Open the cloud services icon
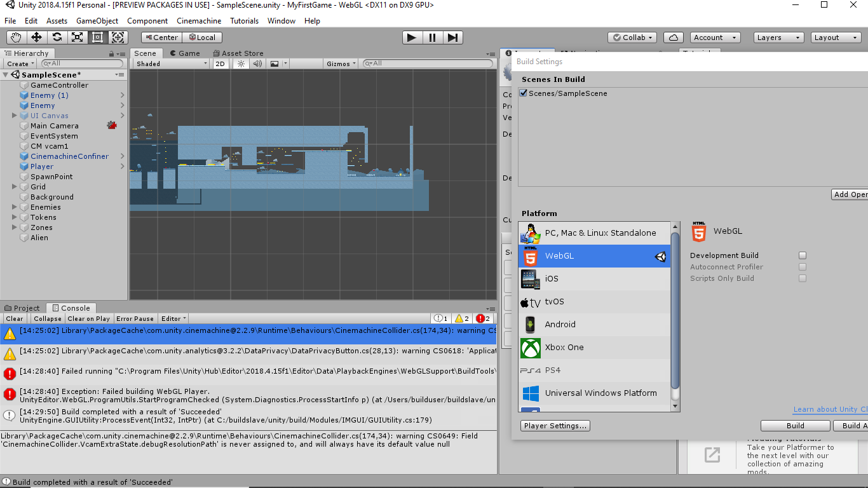This screenshot has width=868, height=488. coord(673,37)
